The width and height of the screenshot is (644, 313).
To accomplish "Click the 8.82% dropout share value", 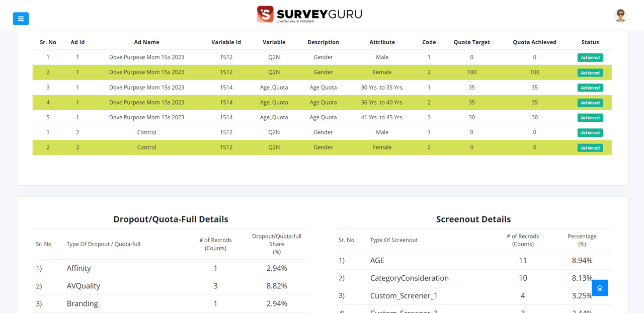I will click(x=277, y=286).
